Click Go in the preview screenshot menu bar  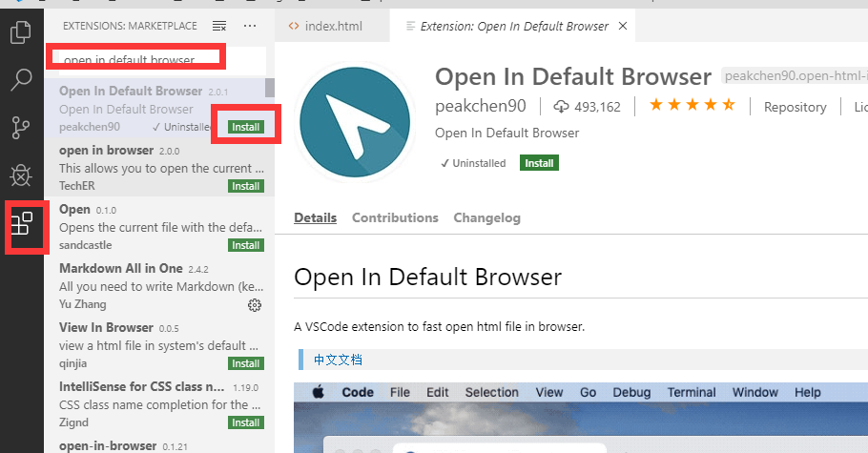click(x=588, y=393)
